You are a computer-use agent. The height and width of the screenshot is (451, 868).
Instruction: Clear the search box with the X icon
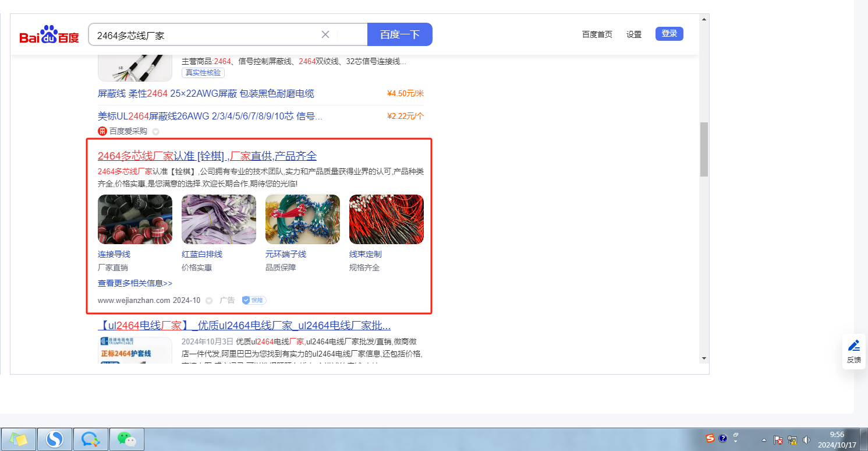point(325,34)
